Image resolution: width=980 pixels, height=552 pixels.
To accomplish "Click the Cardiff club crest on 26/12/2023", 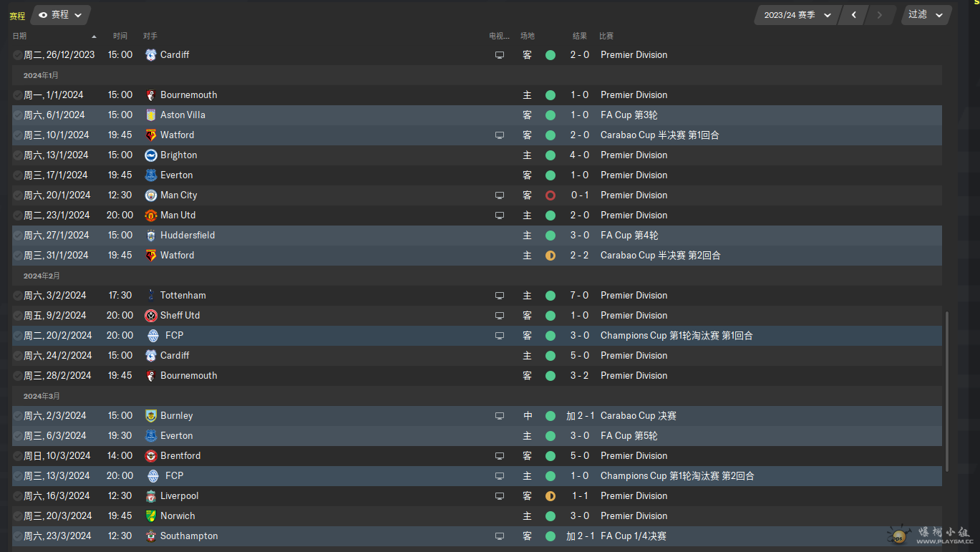I will tap(151, 54).
